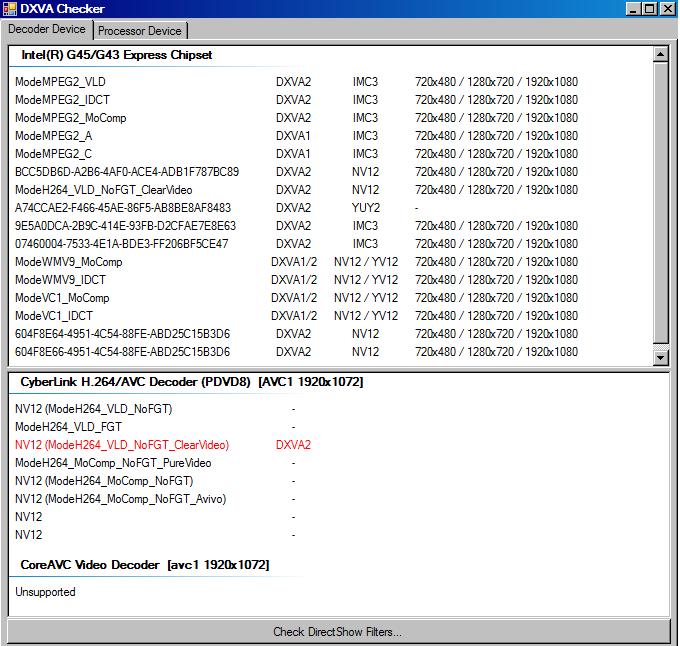
Task: Switch to the Processor Device tab
Action: 139,31
